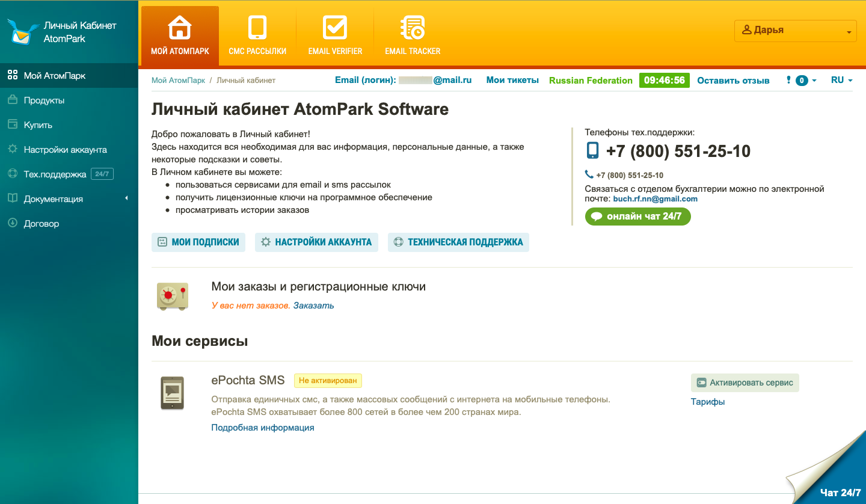This screenshot has width=866, height=504.
Task: Open the Мои тикеты link
Action: 512,80
